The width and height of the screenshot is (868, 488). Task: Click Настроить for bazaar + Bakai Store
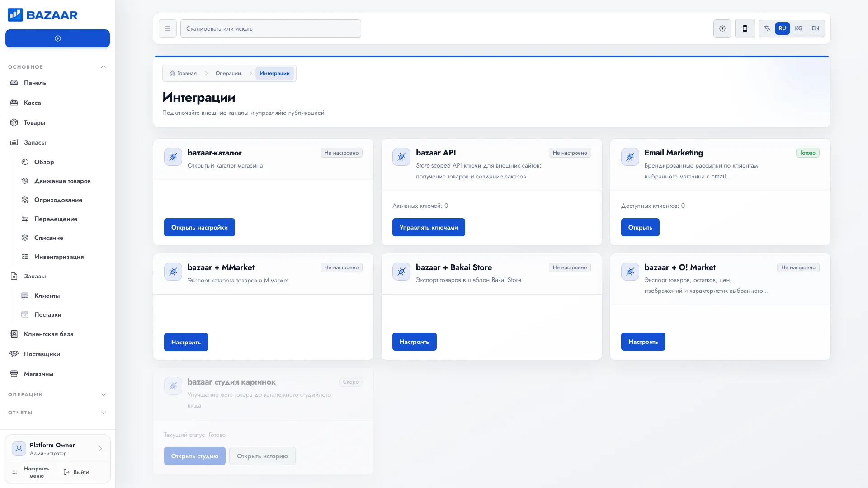[x=415, y=342]
